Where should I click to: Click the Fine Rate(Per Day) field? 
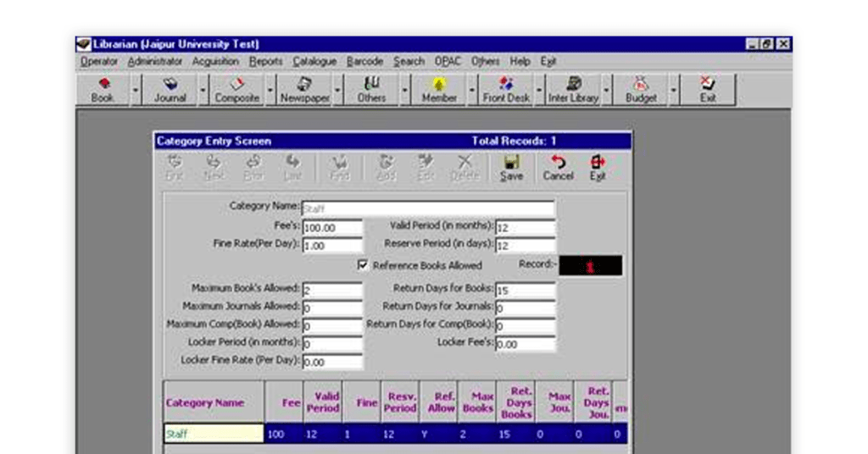pos(332,246)
